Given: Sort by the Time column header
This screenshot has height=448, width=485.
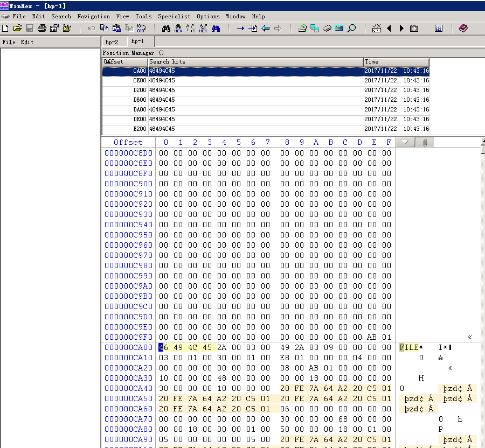Looking at the screenshot, I should tap(396, 62).
